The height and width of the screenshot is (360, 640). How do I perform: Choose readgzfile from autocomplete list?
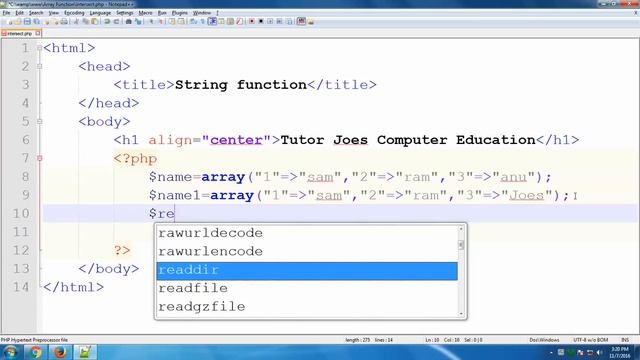coord(307,307)
